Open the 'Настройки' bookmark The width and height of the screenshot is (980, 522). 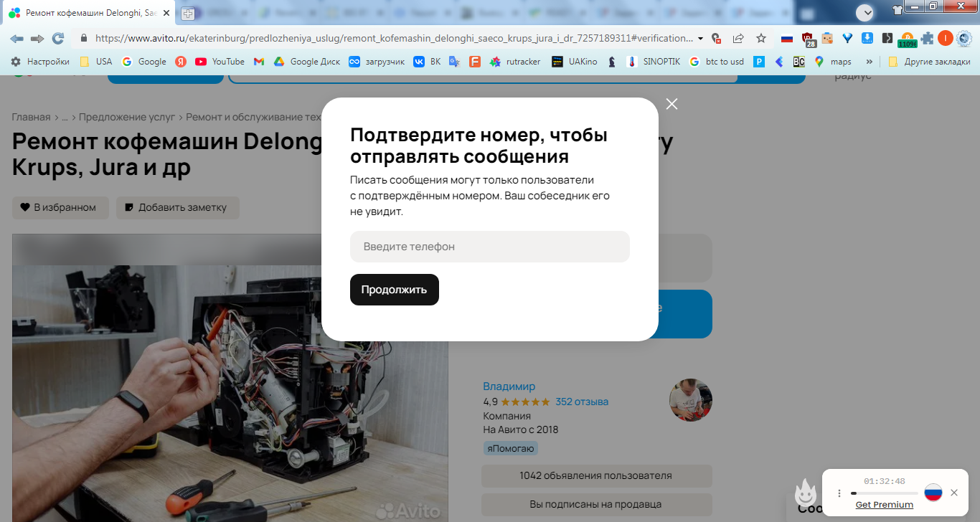click(40, 62)
